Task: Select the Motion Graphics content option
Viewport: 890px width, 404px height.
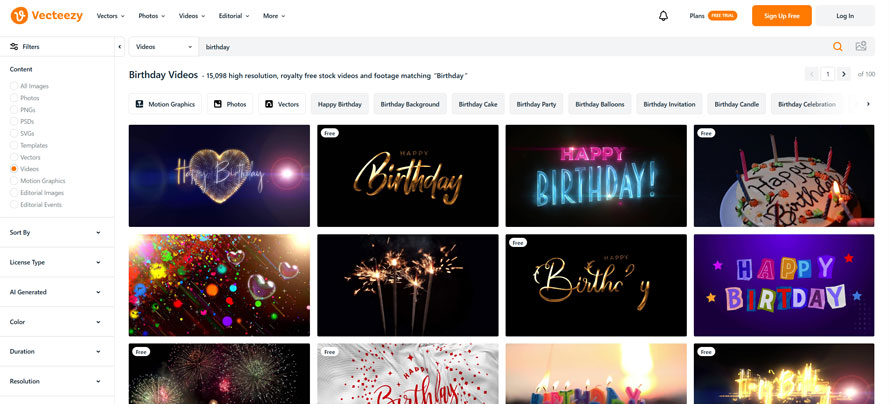Action: 37,181
